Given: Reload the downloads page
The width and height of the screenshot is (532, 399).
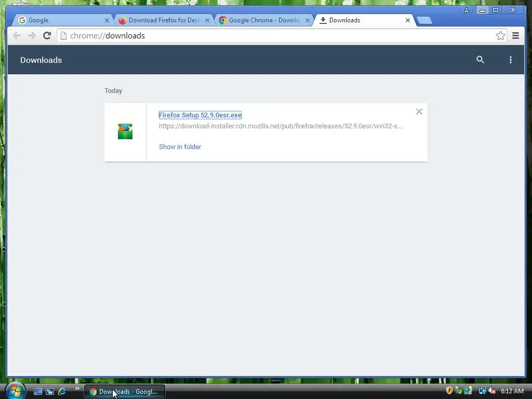Looking at the screenshot, I should [47, 36].
